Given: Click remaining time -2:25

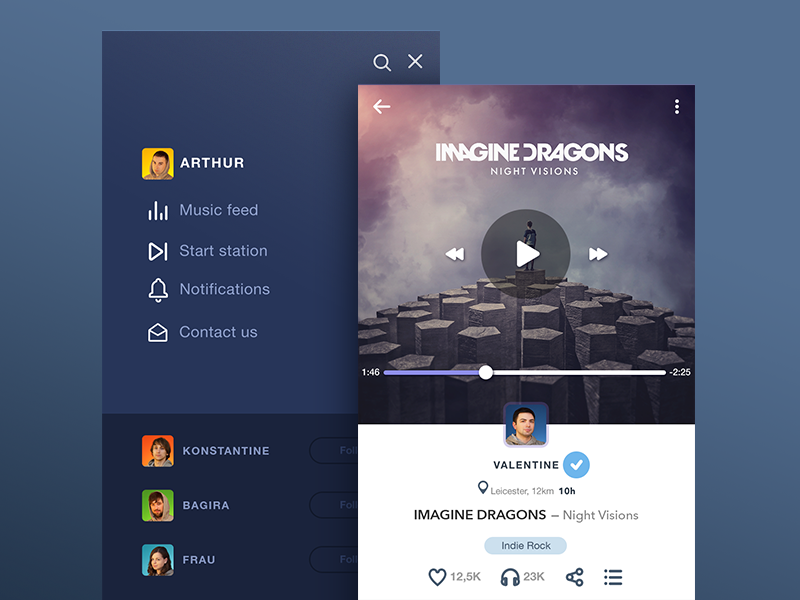Looking at the screenshot, I should click(x=680, y=372).
